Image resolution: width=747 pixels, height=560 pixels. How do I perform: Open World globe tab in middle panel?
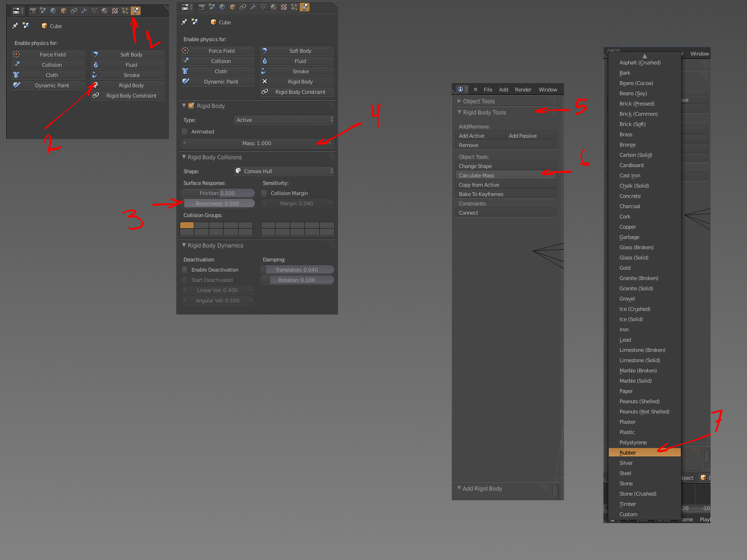222,7
